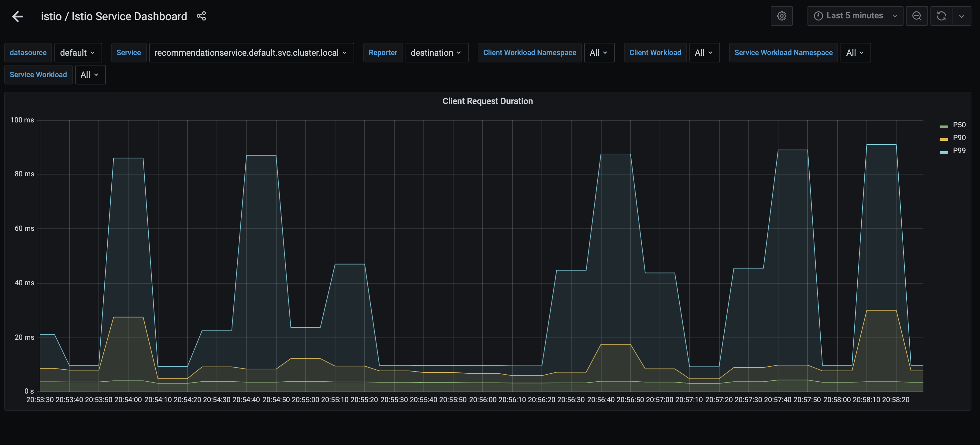Click the Client Workload label
This screenshot has width=980, height=445.
[x=655, y=53]
